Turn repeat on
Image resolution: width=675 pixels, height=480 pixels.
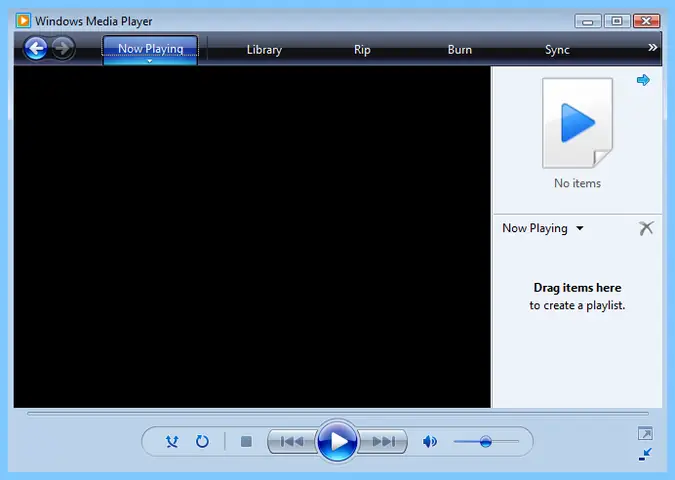[202, 441]
